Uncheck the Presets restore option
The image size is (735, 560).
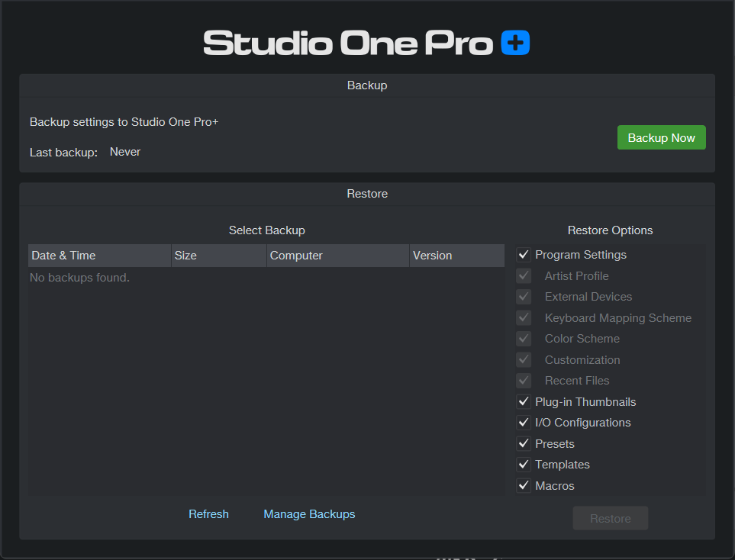click(x=524, y=443)
